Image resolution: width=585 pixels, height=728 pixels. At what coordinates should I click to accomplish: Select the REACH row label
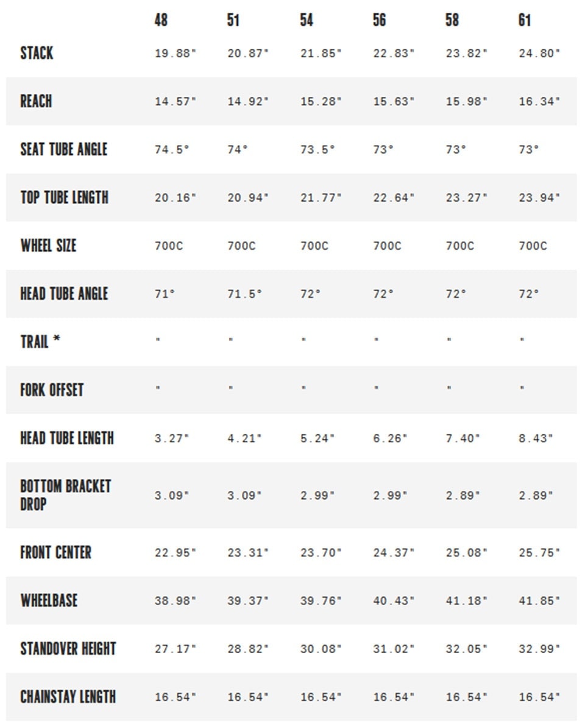[x=36, y=101]
